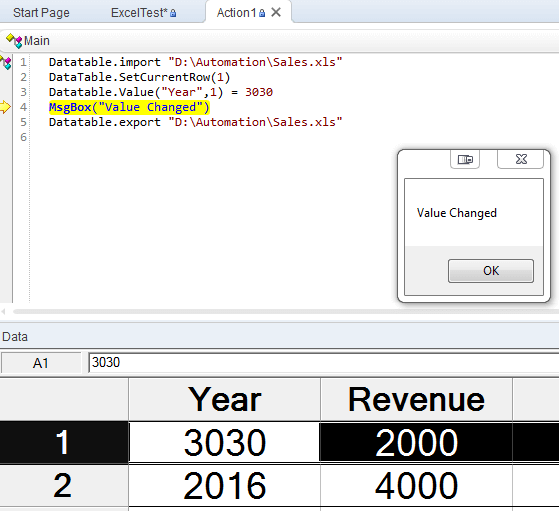Screen dimensions: 559x511
Task: Click the Main breadcrumb label
Action: (37, 41)
